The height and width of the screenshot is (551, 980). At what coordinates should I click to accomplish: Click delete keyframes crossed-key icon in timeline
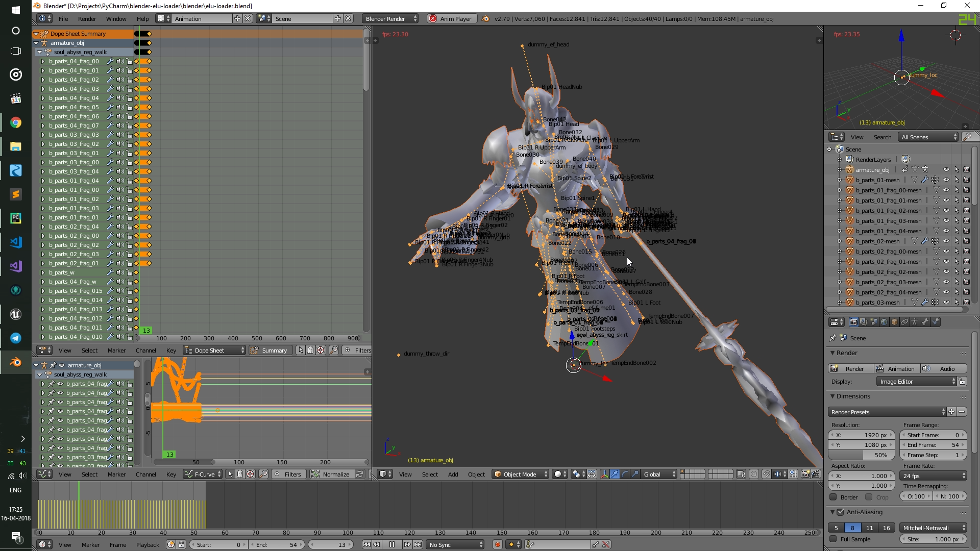click(606, 544)
